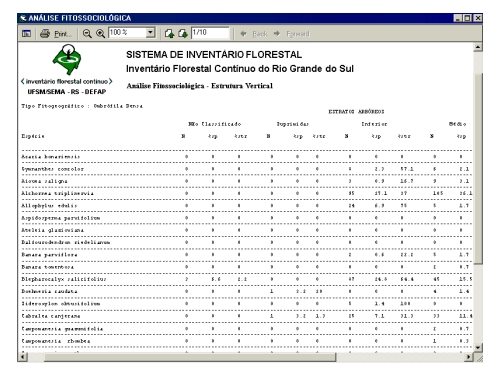Click the 'Blepharocalyx salicifolius' row name
The height and width of the screenshot is (376, 500).
[64, 279]
